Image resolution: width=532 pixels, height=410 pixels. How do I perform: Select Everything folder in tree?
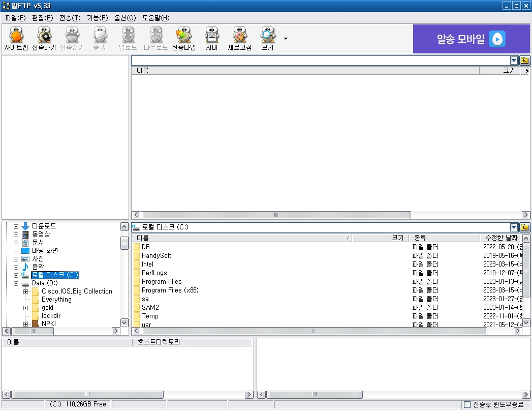pos(57,299)
